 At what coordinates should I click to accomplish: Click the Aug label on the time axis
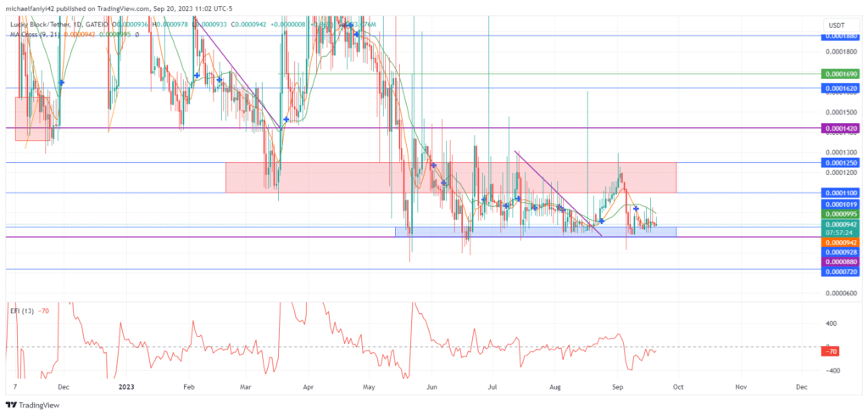click(556, 385)
